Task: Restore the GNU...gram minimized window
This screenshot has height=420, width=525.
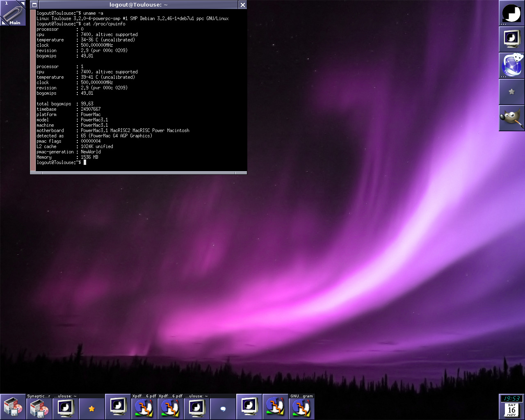Action: click(x=302, y=407)
